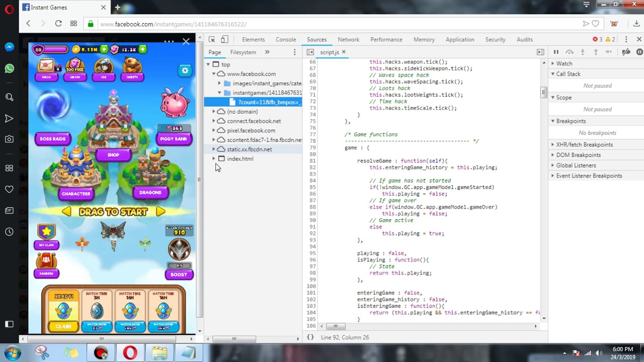Close the instant game overlay X
The image size is (644, 362).
(186, 42)
